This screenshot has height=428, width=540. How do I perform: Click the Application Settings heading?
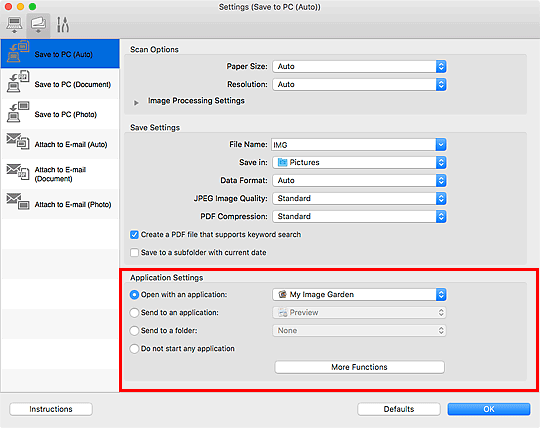pos(167,278)
